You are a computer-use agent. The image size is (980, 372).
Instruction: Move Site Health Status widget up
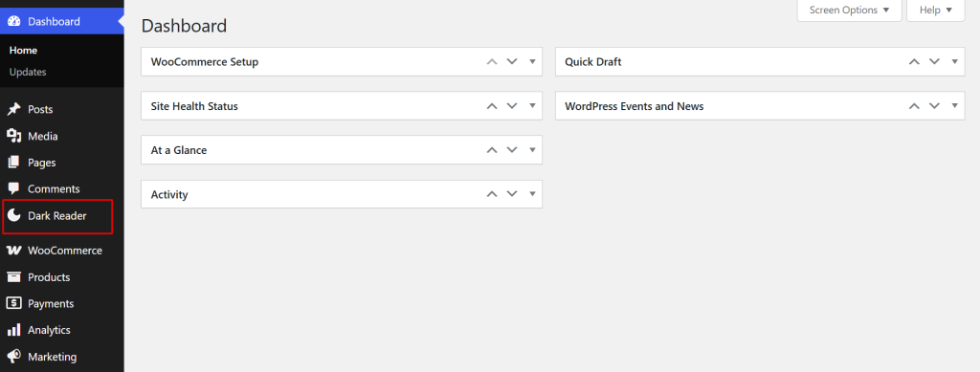point(492,106)
